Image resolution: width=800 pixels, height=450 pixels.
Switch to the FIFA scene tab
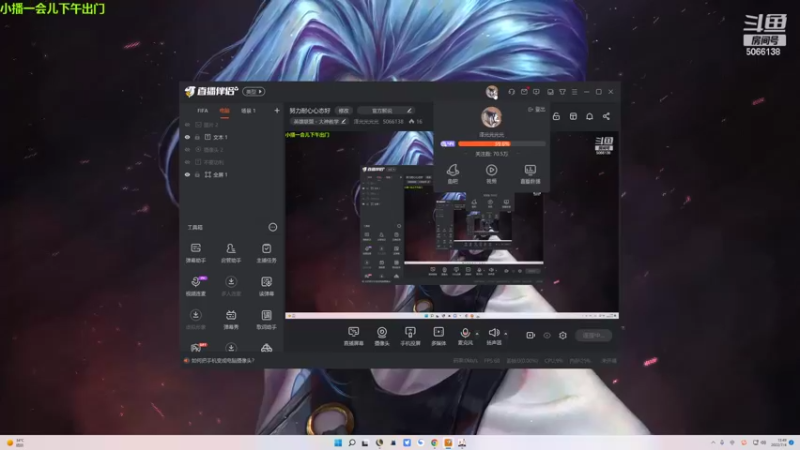(203, 111)
